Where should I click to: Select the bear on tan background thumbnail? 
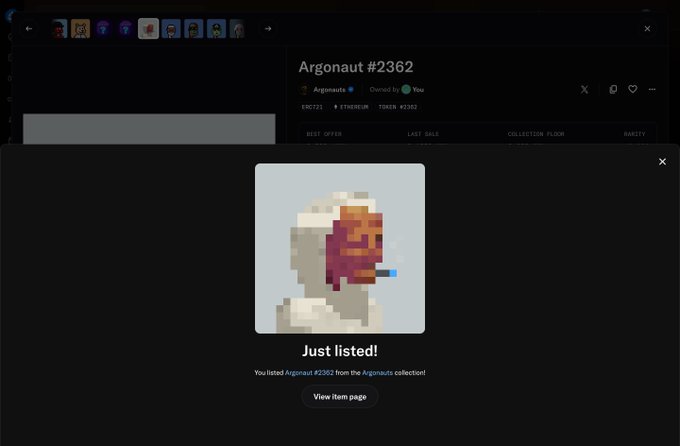(81, 29)
